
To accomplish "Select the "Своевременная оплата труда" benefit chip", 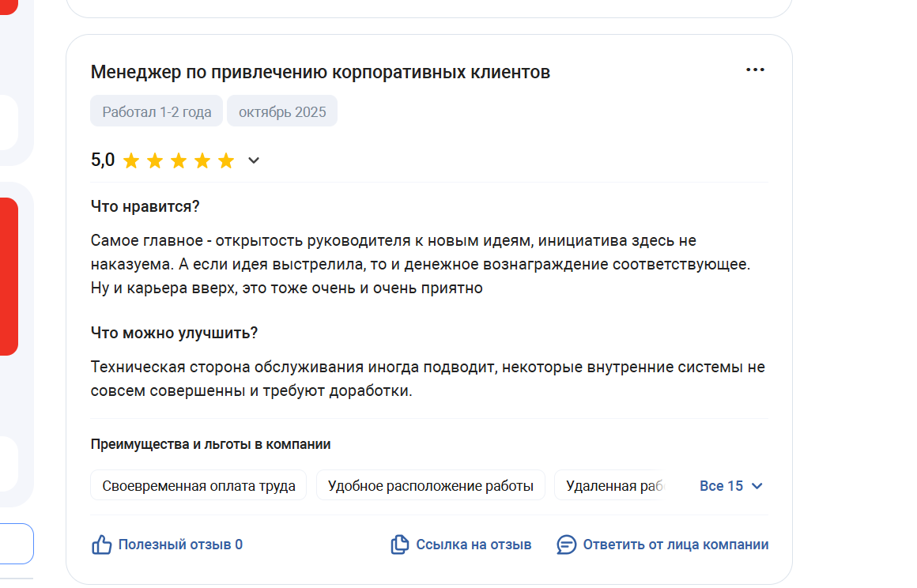I will pyautogui.click(x=198, y=486).
